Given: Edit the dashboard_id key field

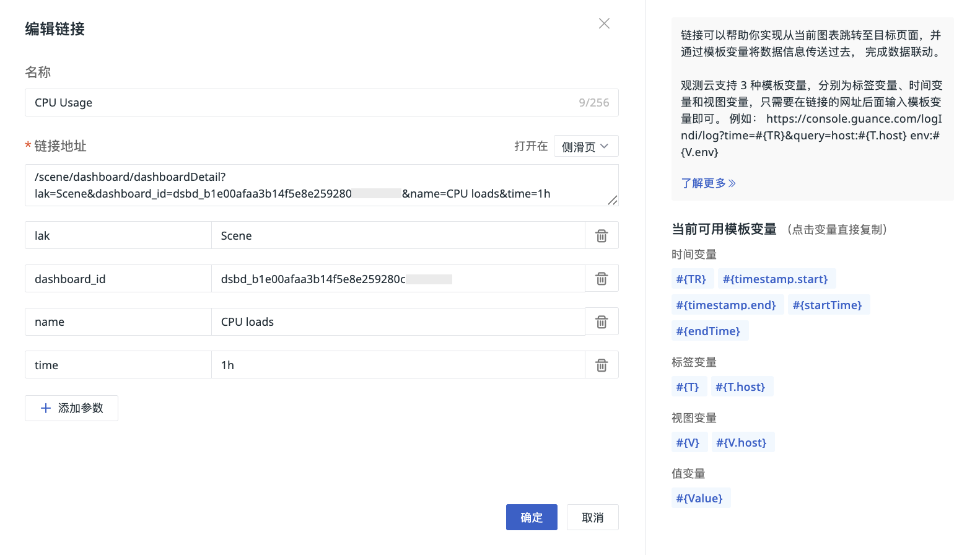Looking at the screenshot, I should coord(118,279).
